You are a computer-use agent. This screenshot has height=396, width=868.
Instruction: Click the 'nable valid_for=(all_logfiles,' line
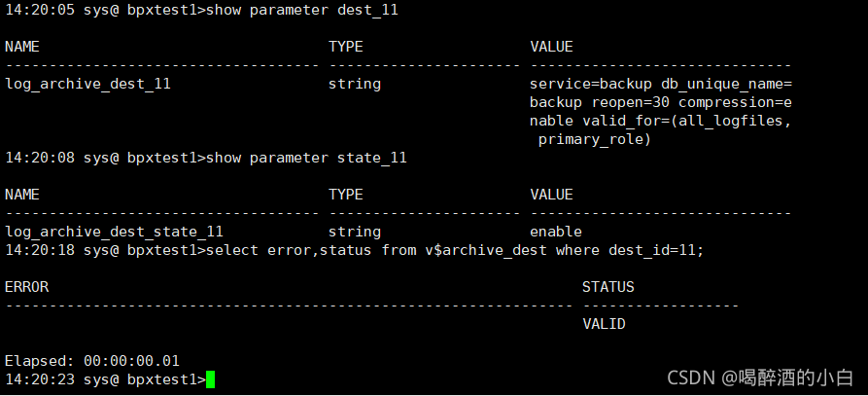tap(661, 121)
